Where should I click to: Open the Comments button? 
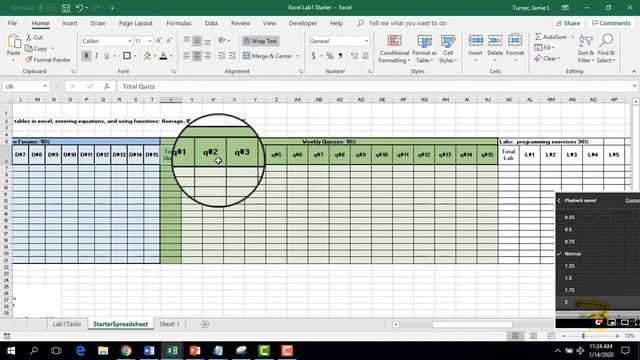[611, 23]
